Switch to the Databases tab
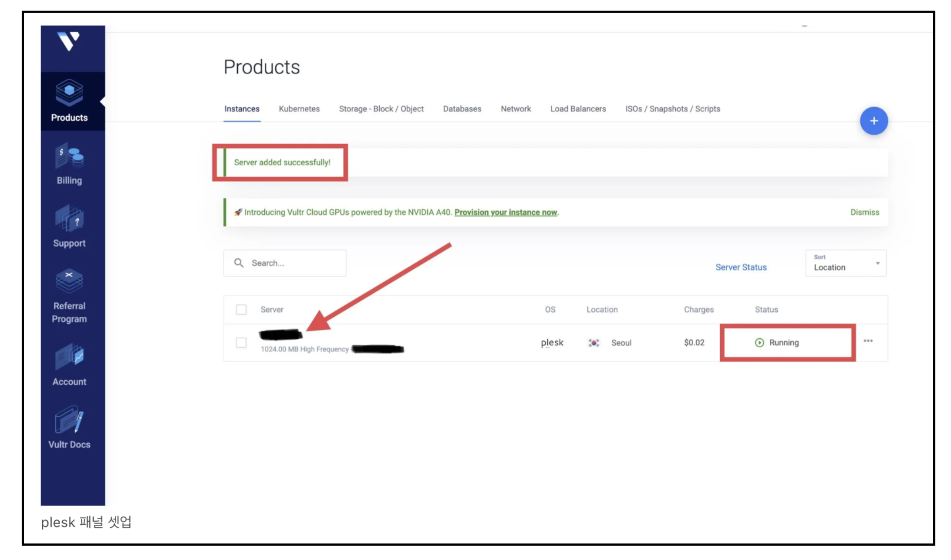Image resolution: width=951 pixels, height=560 pixels. (x=462, y=109)
